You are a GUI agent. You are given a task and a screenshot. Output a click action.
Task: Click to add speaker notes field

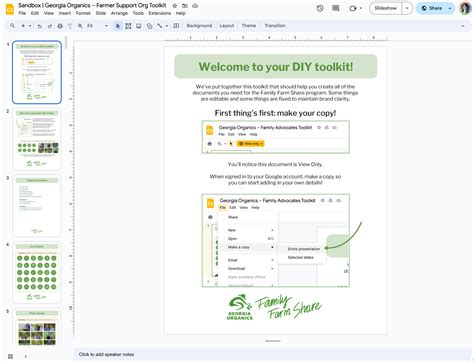[273, 354]
